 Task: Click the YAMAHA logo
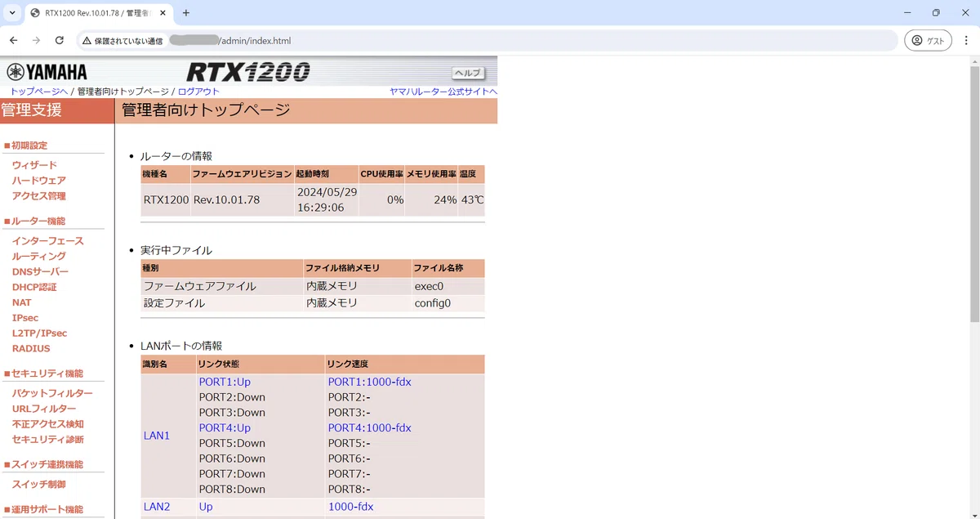click(47, 72)
